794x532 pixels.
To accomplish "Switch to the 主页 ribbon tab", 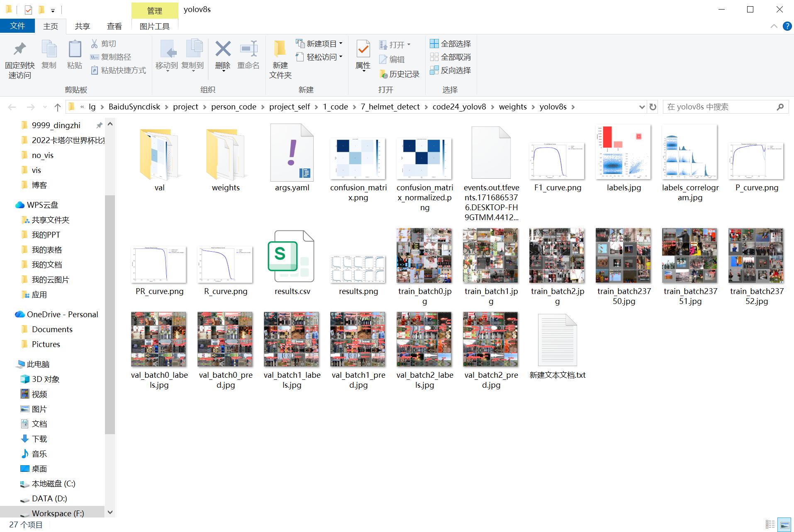I will pyautogui.click(x=51, y=26).
